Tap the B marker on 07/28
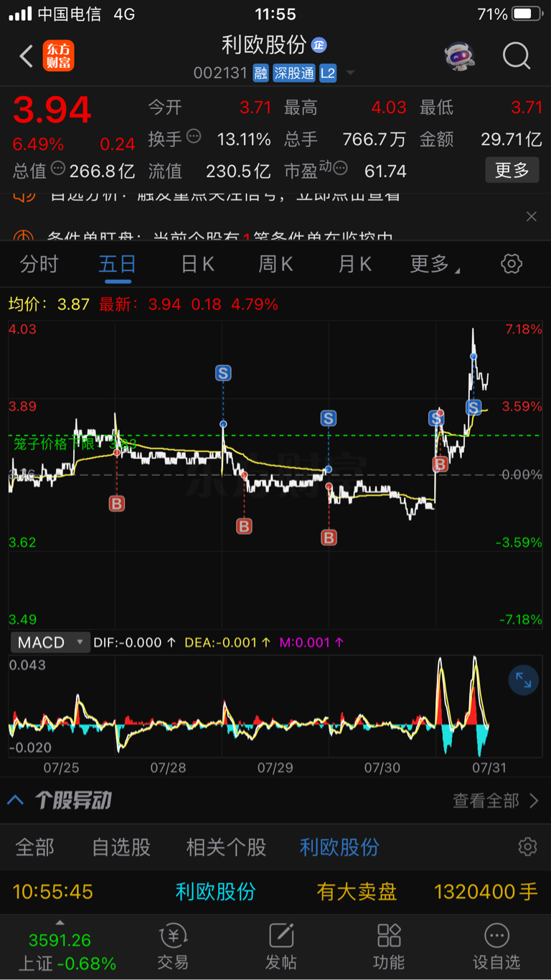Viewport: 551px width, 980px height. 244,527
